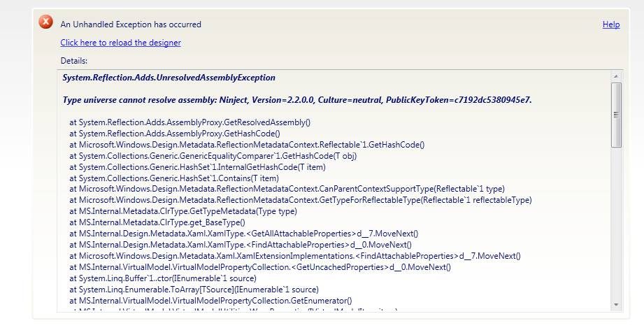This screenshot has width=644, height=335.
Task: Click the "Details:" label
Action: coord(74,61)
